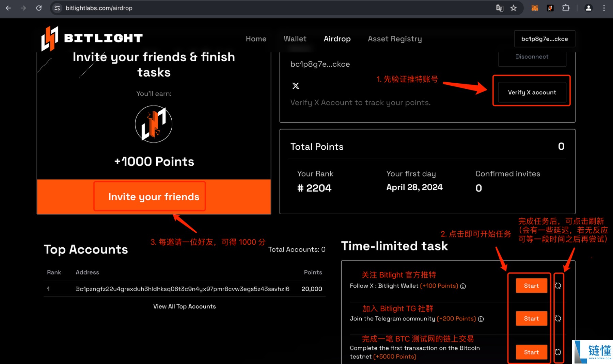Click the 'Top Accounts' heading
613x364 pixels.
pyautogui.click(x=86, y=249)
